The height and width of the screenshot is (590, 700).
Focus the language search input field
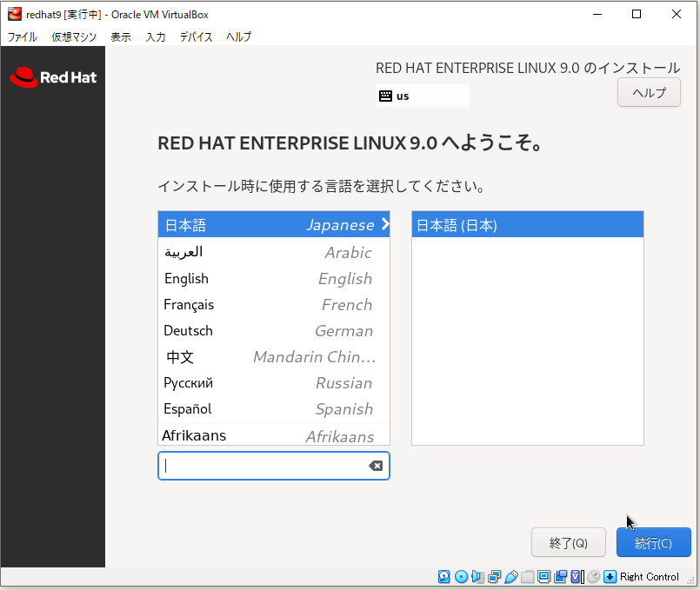[273, 466]
